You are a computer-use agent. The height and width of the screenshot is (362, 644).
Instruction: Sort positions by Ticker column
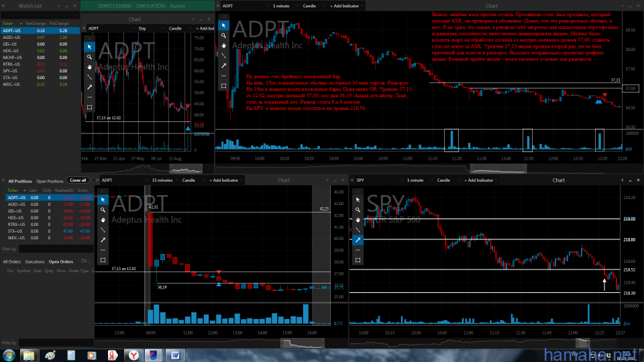[13, 190]
